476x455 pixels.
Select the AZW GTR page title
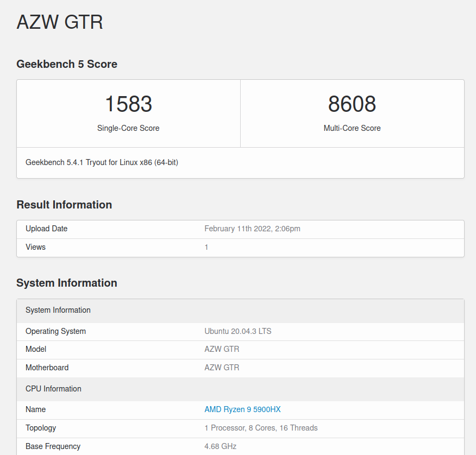[x=60, y=22]
